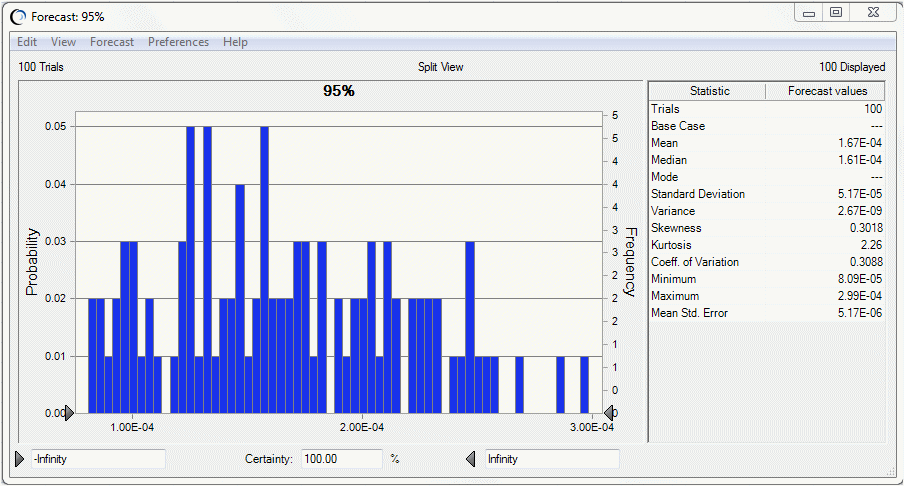The height and width of the screenshot is (486, 904).
Task: Click the 95% chart title
Action: coord(339,91)
